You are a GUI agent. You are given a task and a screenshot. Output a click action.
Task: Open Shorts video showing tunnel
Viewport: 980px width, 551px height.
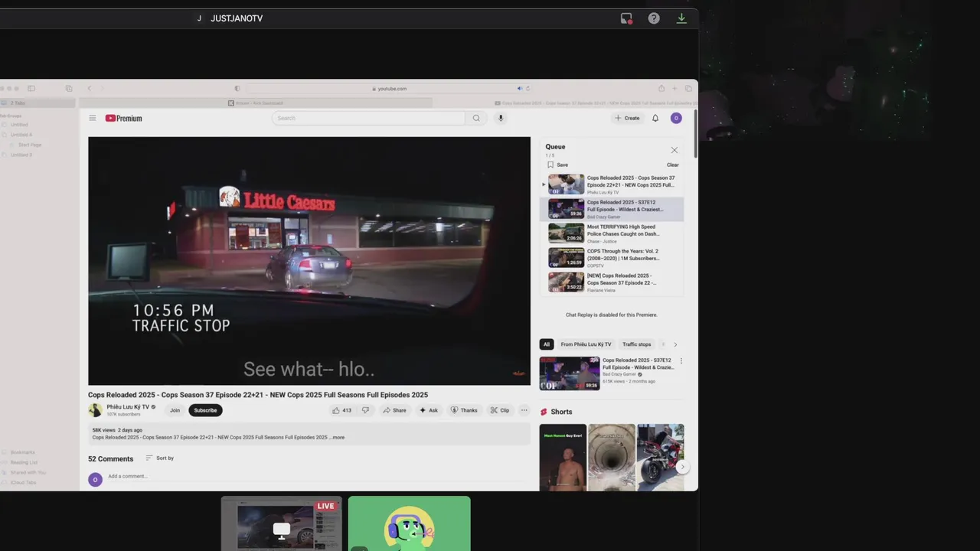[x=612, y=458]
